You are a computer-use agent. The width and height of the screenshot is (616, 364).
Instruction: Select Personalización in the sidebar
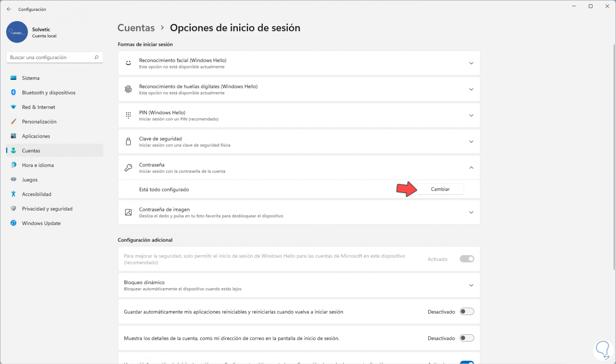click(55, 122)
